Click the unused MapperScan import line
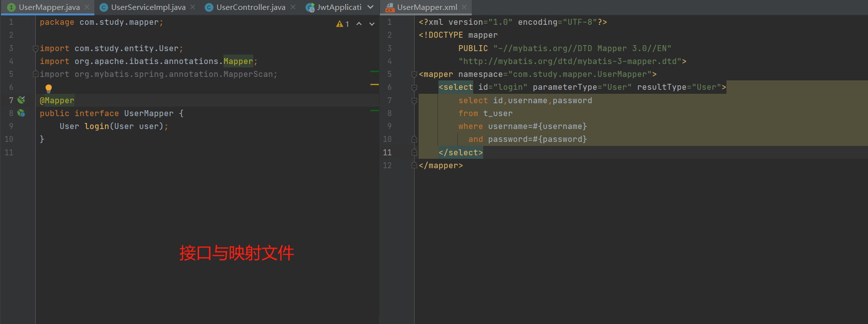 pos(158,74)
